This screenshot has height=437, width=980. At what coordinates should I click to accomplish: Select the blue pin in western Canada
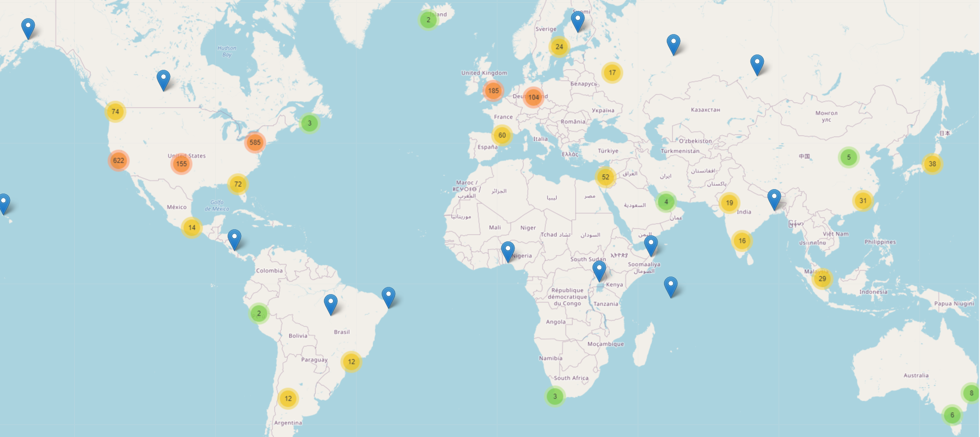click(x=163, y=79)
